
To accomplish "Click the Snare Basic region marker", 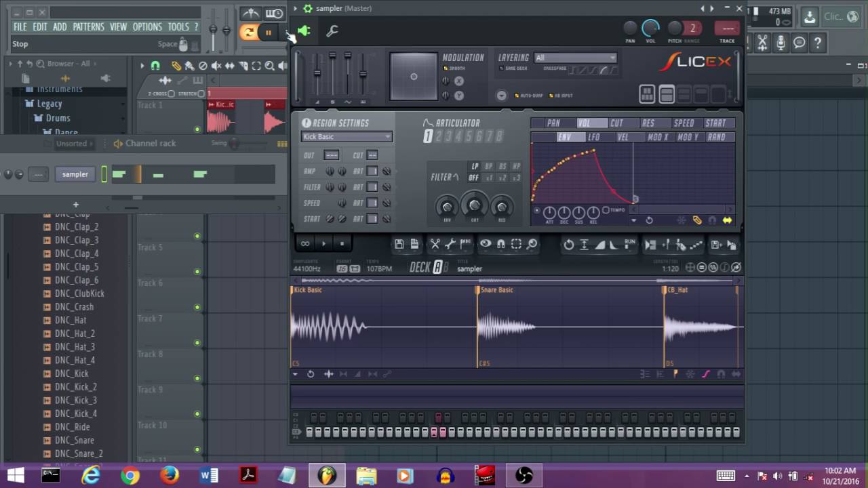I will [496, 290].
